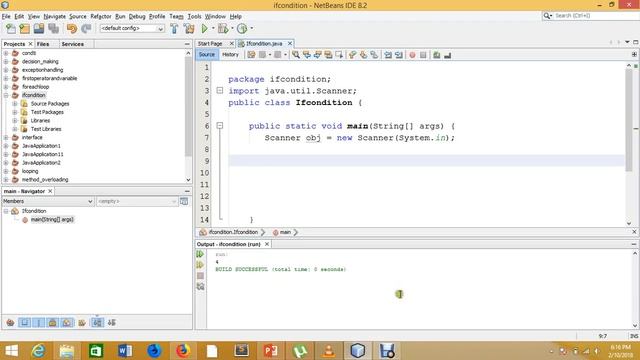Switch to the Start Page tab
This screenshot has width=640, height=360.
point(210,43)
